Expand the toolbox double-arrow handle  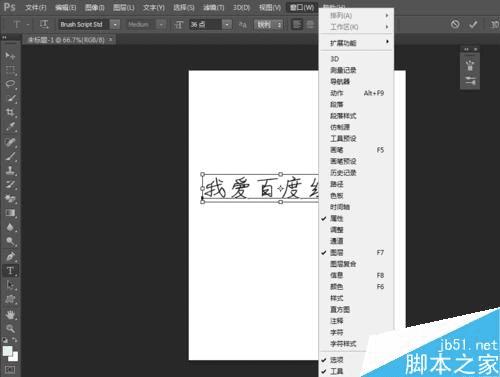click(5, 38)
